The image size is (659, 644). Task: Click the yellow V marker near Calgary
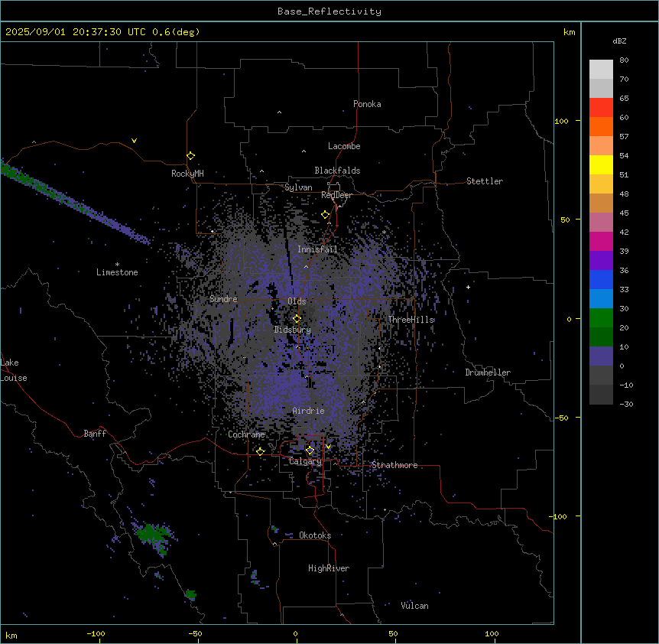pyautogui.click(x=328, y=447)
